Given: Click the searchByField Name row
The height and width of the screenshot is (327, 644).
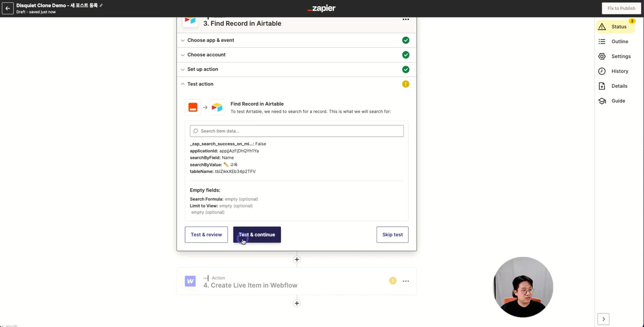Looking at the screenshot, I should [212, 157].
